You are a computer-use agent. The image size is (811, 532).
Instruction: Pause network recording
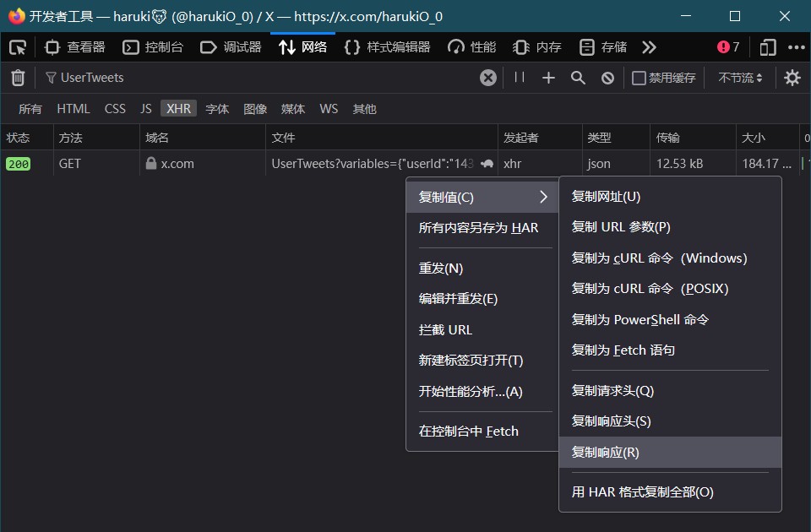[520, 78]
